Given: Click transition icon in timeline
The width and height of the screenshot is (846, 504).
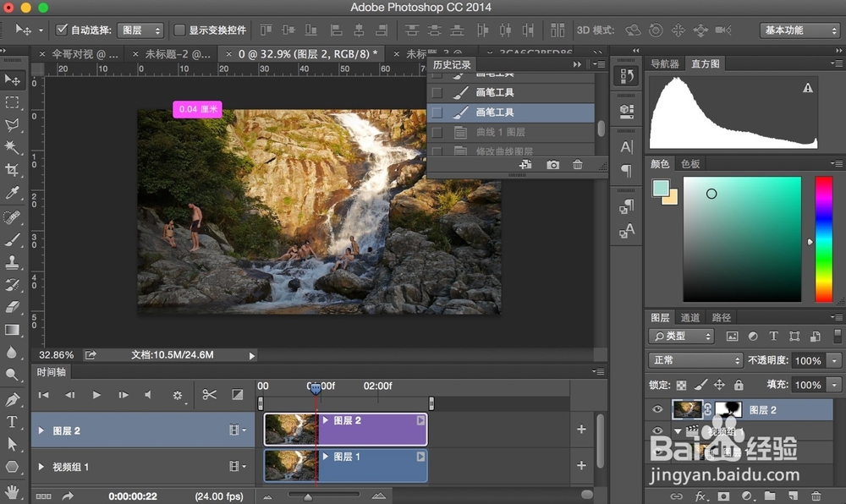Looking at the screenshot, I should pyautogui.click(x=238, y=395).
